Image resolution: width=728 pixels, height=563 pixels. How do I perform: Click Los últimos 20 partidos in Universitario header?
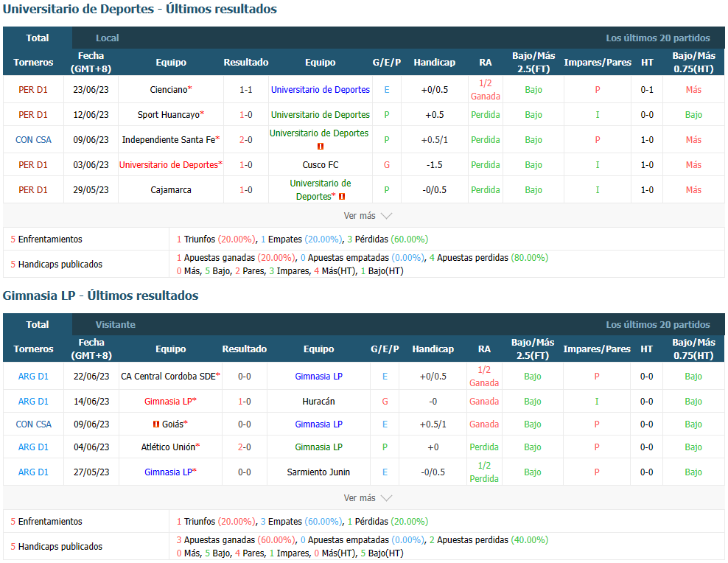(658, 38)
